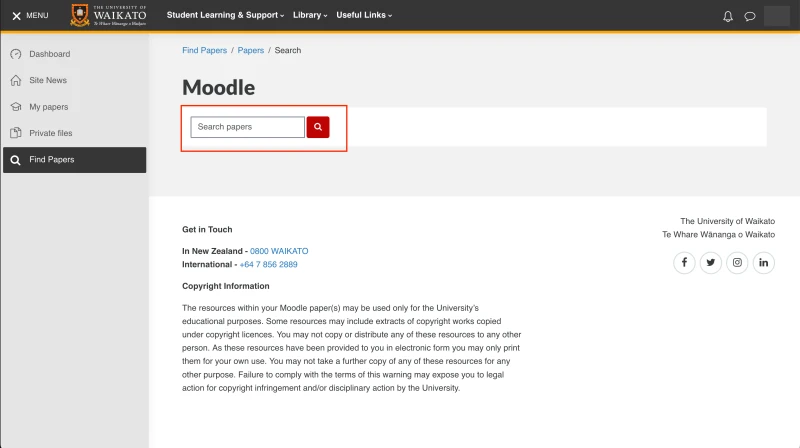Open the user avatar menu
Screen dimensions: 800x448
777,16
